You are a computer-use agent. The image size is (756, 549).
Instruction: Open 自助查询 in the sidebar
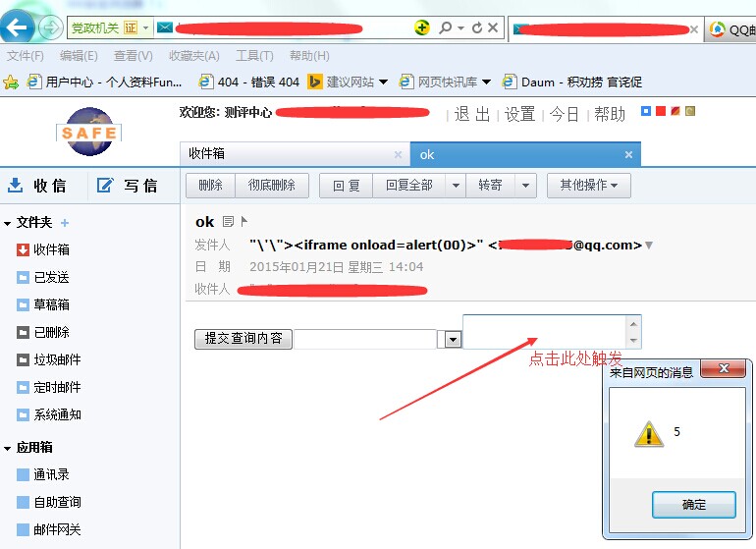(49, 502)
